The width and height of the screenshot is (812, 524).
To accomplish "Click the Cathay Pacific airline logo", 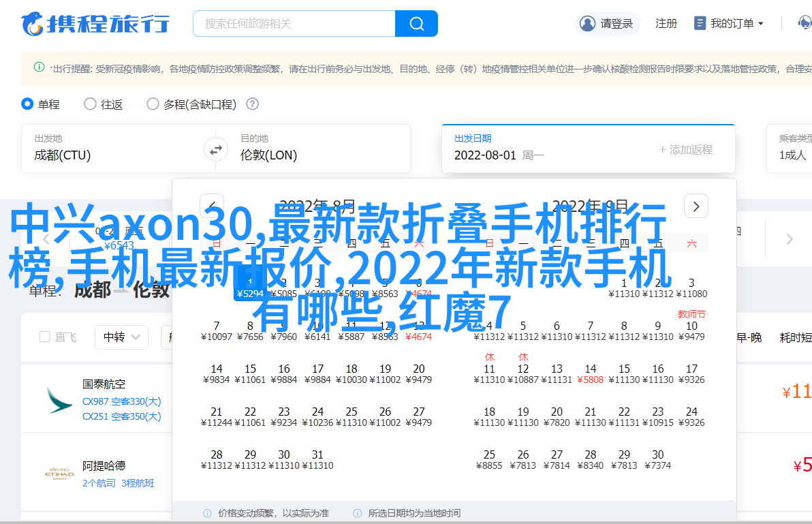I will (x=59, y=400).
